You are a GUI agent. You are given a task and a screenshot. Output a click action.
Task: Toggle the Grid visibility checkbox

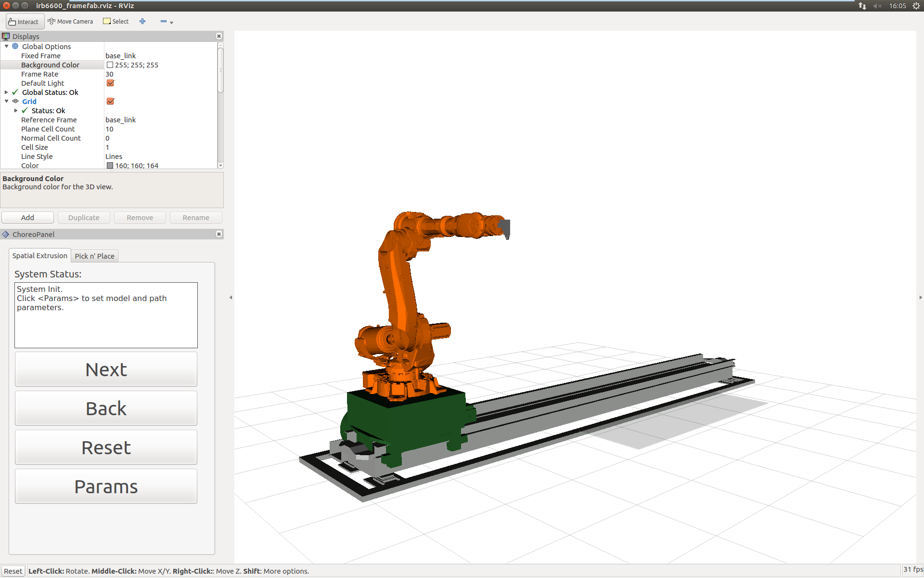coord(109,101)
